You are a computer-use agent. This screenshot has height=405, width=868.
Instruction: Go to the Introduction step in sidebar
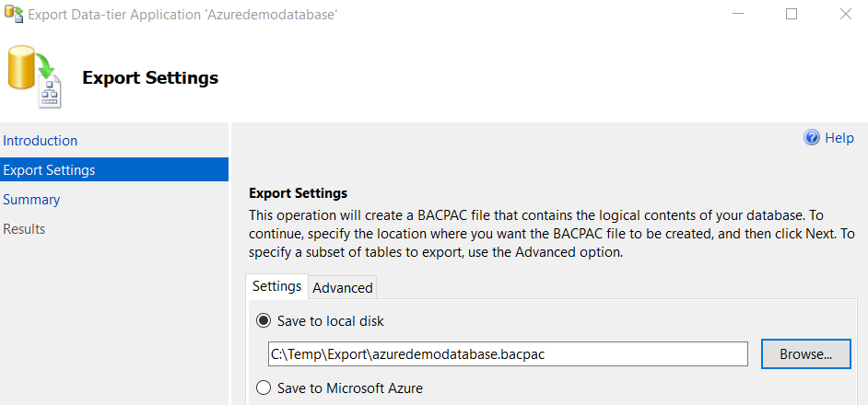pyautogui.click(x=41, y=141)
